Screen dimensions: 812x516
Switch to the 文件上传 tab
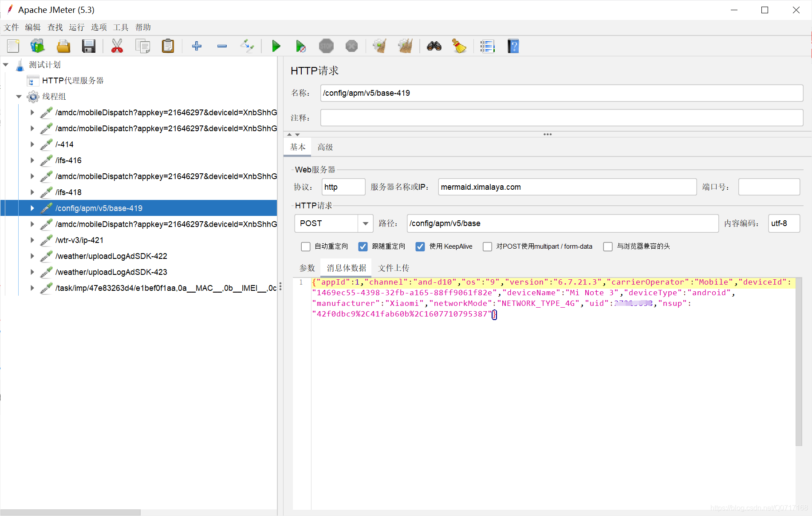[x=394, y=268]
